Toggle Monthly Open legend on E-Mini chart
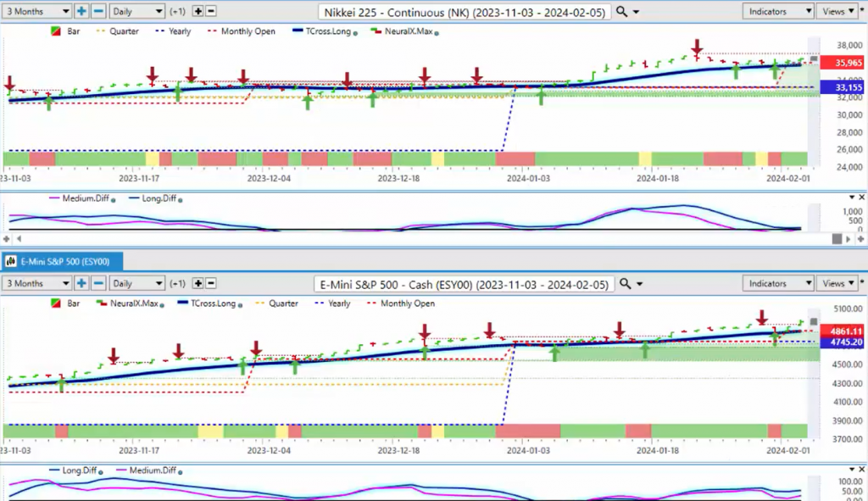This screenshot has width=868, height=501. click(407, 303)
